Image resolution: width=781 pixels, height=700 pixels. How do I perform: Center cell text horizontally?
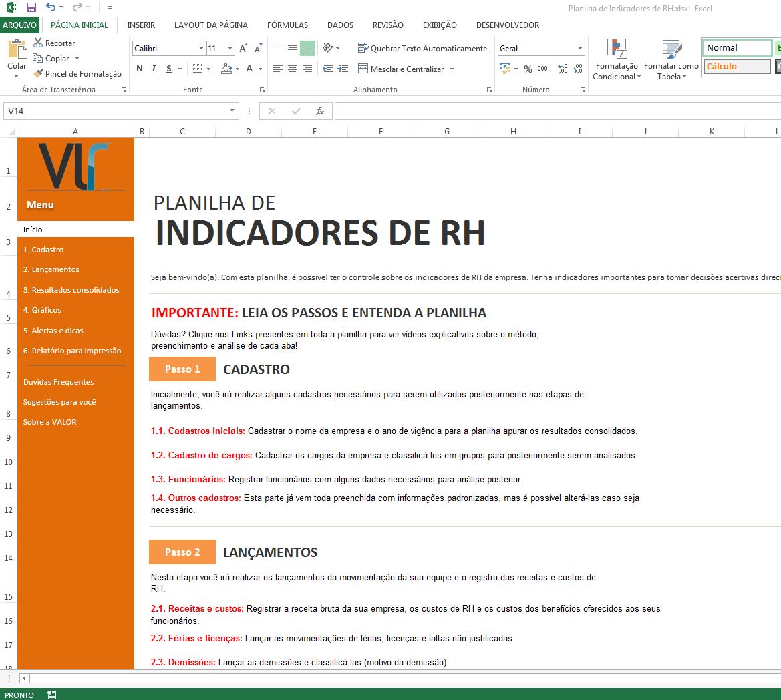click(293, 69)
